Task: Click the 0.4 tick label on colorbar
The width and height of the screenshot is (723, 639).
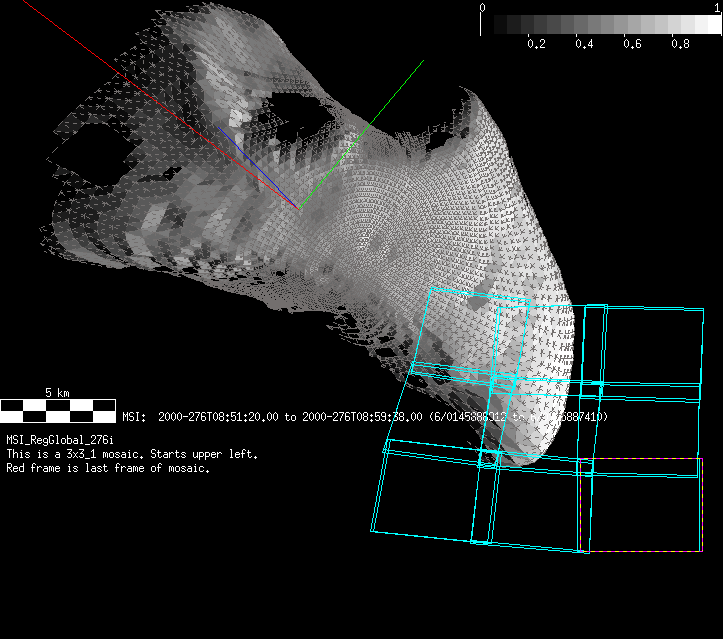Action: pos(584,45)
